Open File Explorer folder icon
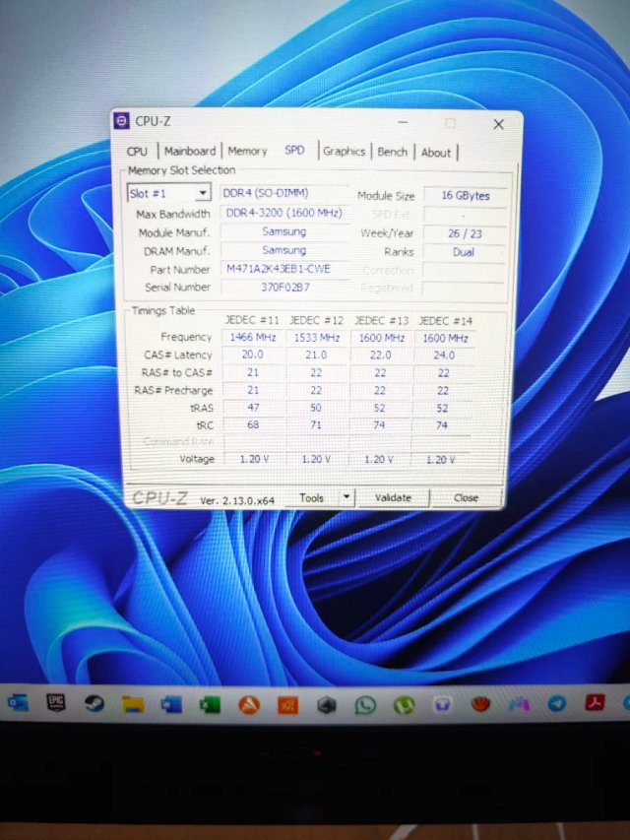The width and height of the screenshot is (630, 840). (133, 704)
